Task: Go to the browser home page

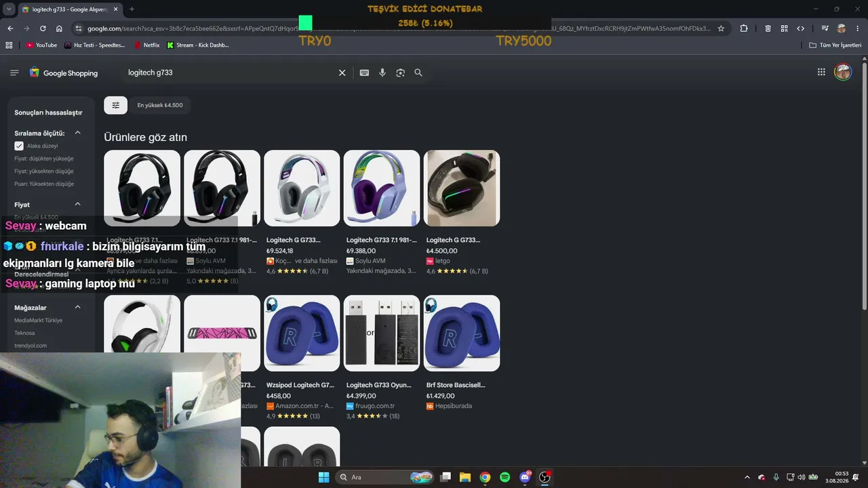Action: click(x=59, y=28)
